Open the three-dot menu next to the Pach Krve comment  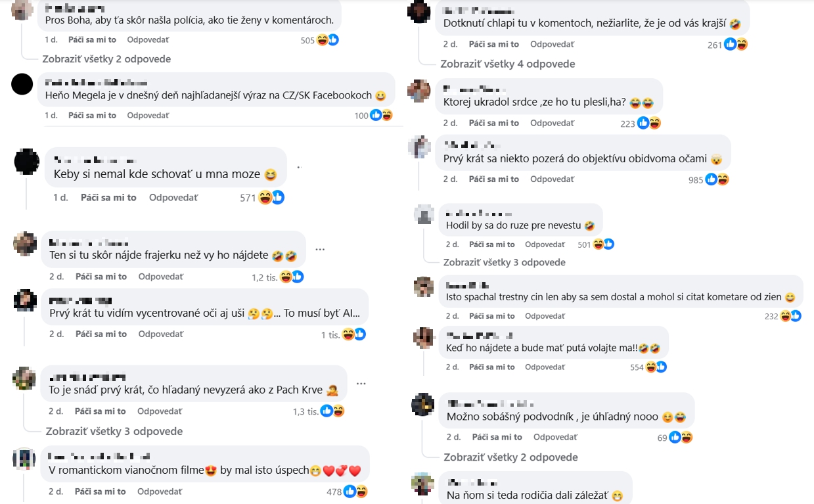361,384
